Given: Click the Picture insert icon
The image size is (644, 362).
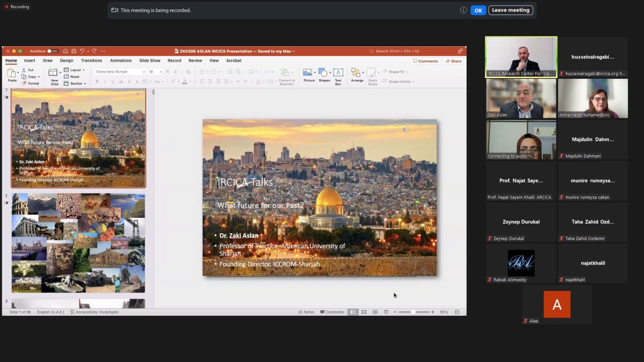Looking at the screenshot, I should 308,73.
